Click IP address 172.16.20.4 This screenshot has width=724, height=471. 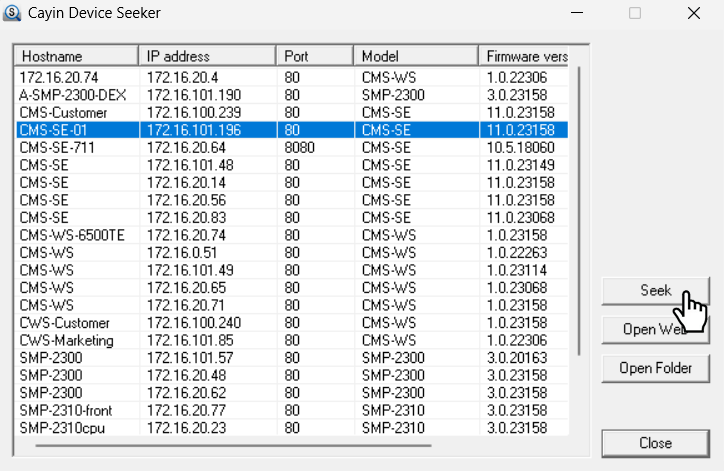click(x=182, y=78)
